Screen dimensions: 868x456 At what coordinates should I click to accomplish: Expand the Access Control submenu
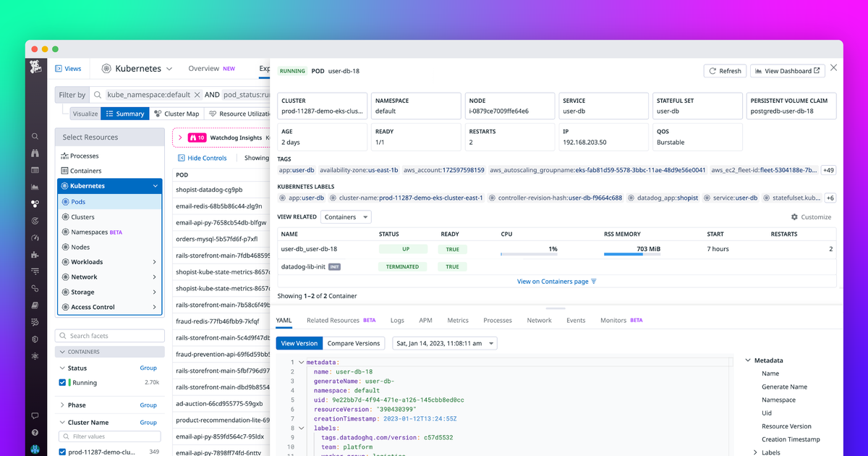155,307
